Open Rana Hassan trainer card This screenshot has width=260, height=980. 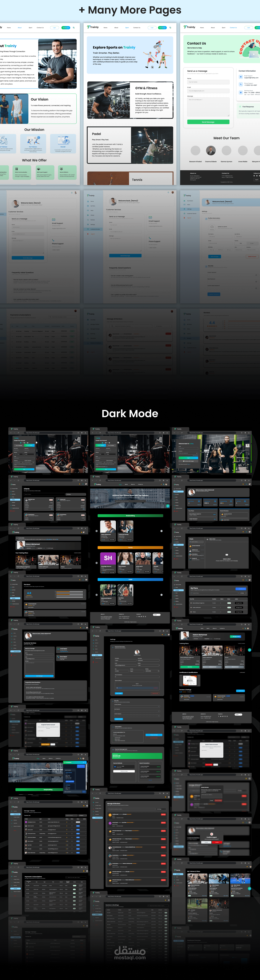point(125,563)
